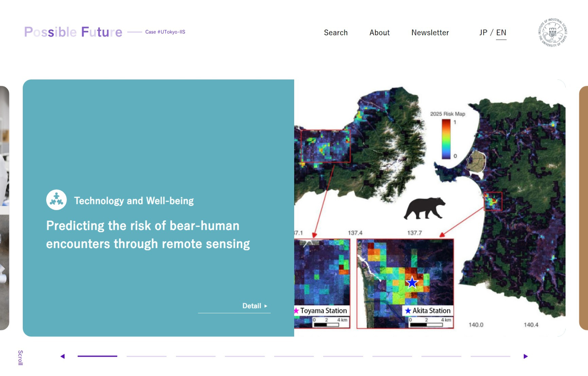588x376 pixels.
Task: Click the bear risk map image
Action: pos(430,208)
